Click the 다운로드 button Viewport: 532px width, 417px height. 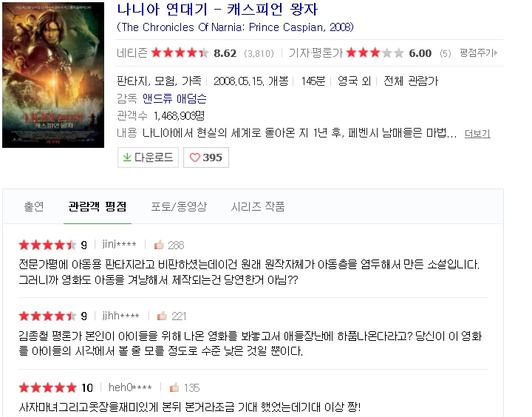pos(148,157)
